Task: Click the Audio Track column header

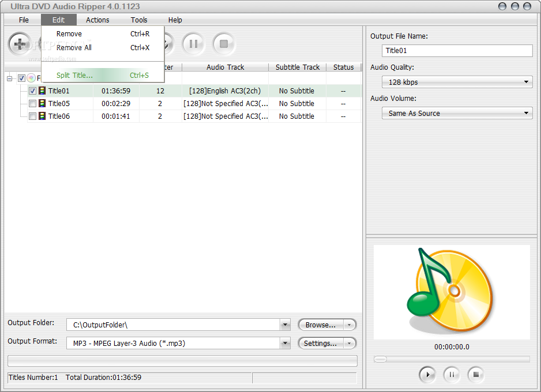Action: click(x=226, y=67)
